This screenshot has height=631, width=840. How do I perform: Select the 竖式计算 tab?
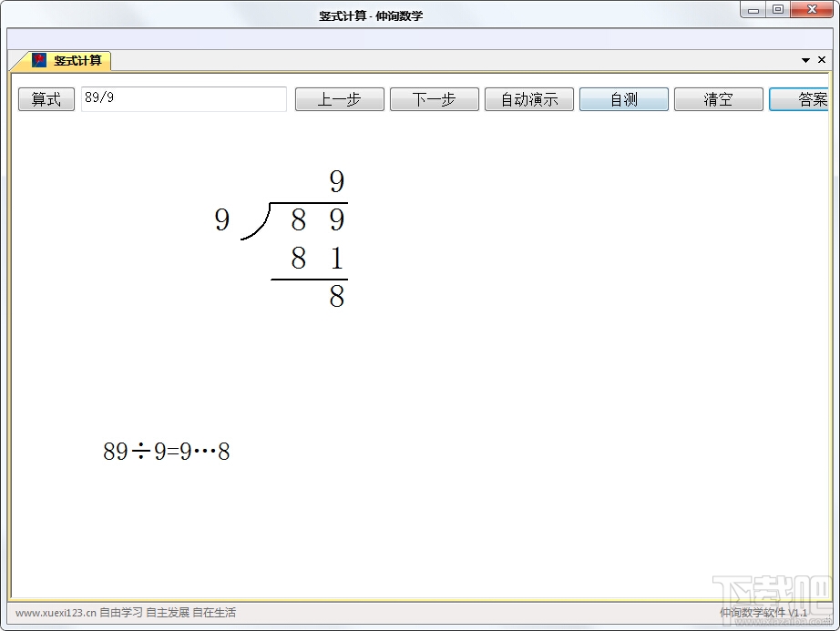coord(68,60)
